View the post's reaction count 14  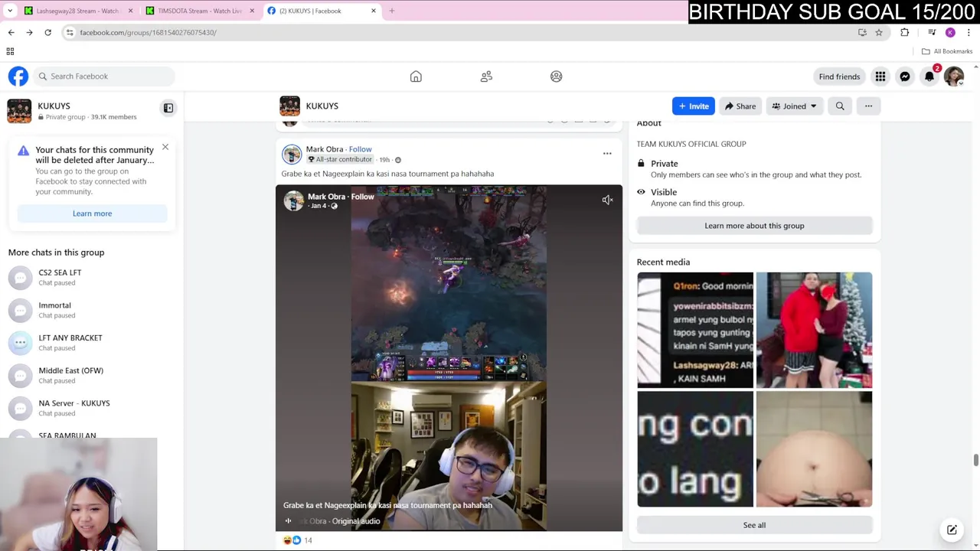pos(308,540)
